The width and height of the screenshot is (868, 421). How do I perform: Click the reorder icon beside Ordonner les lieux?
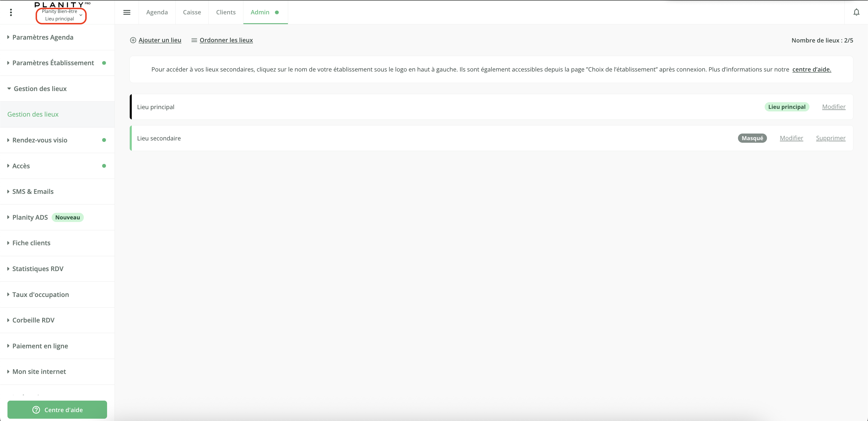click(x=194, y=40)
